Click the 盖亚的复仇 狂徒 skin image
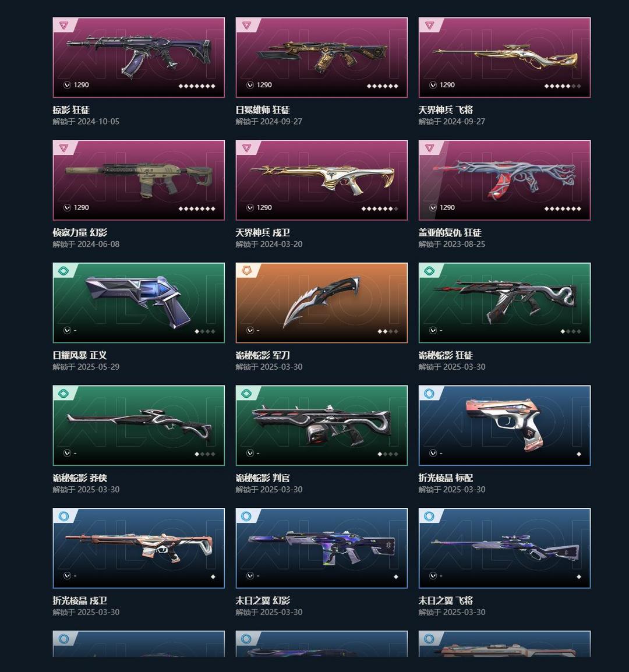Image resolution: width=629 pixels, height=672 pixels. point(505,180)
